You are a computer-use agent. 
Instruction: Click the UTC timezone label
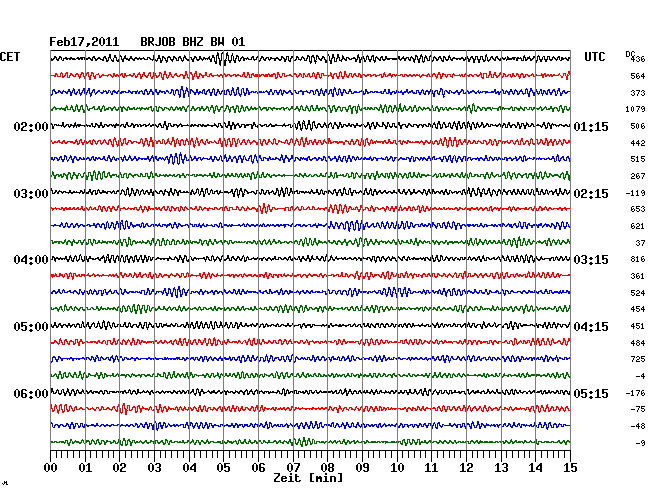[595, 57]
